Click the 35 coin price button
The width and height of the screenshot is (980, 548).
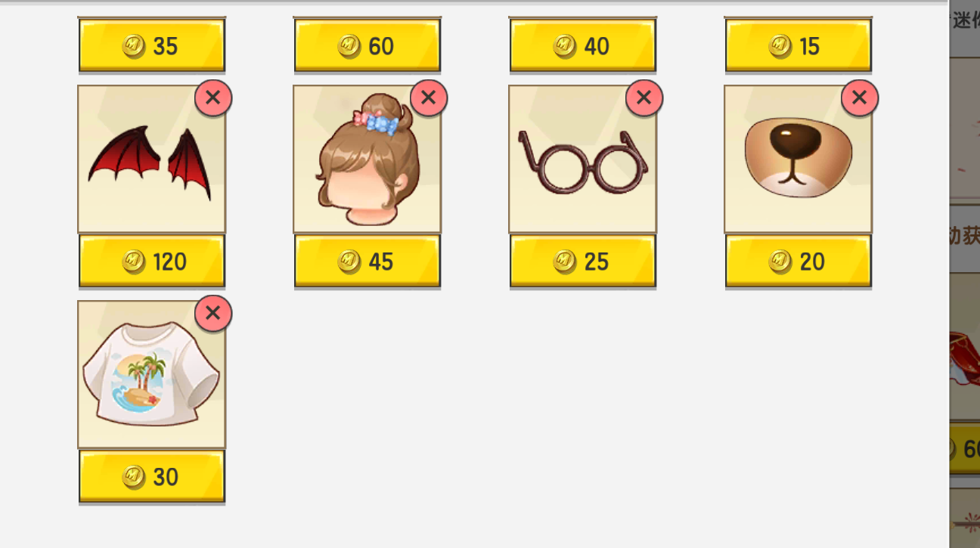point(151,46)
